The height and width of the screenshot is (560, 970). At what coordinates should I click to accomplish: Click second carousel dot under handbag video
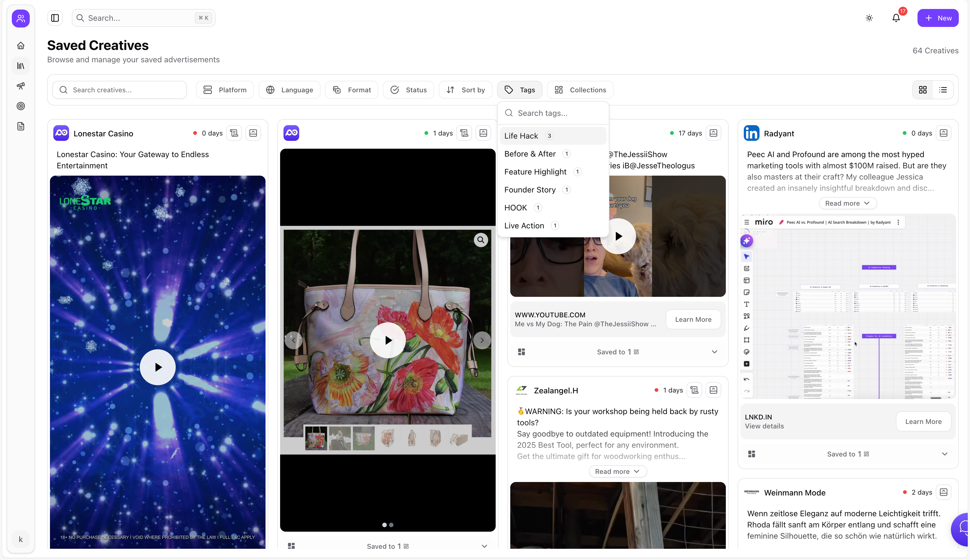tap(391, 525)
